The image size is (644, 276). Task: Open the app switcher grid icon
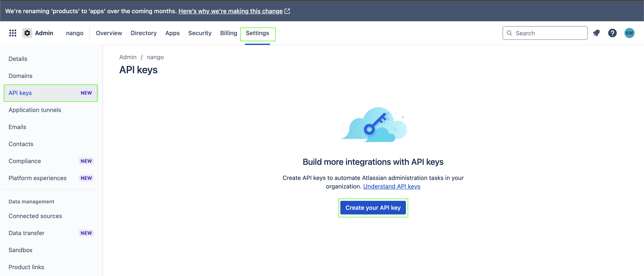coord(13,33)
